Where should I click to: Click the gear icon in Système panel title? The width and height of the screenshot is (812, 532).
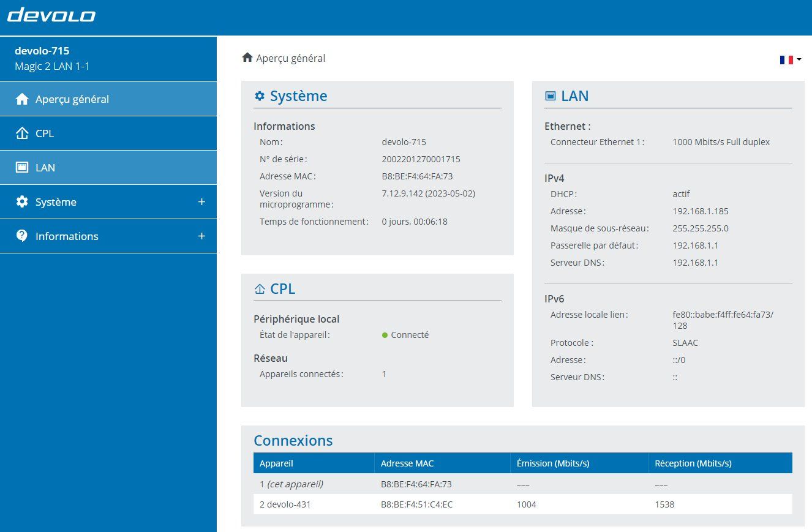tap(260, 96)
